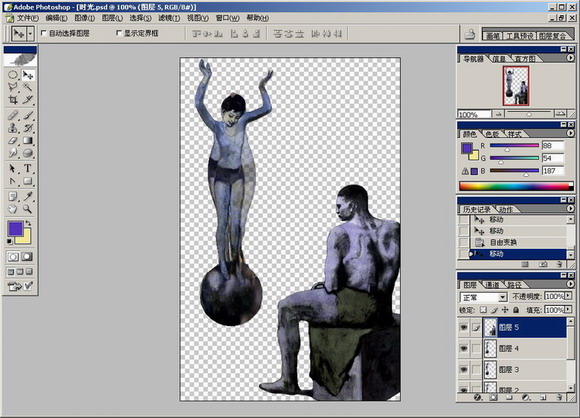Select the Crop tool

13,100
